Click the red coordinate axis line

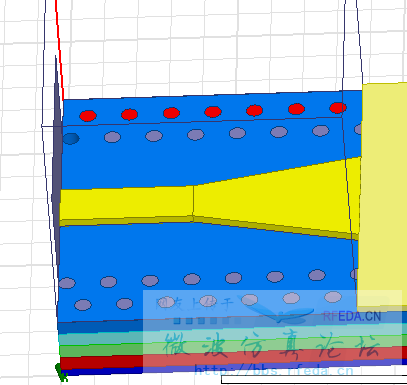pyautogui.click(x=59, y=50)
